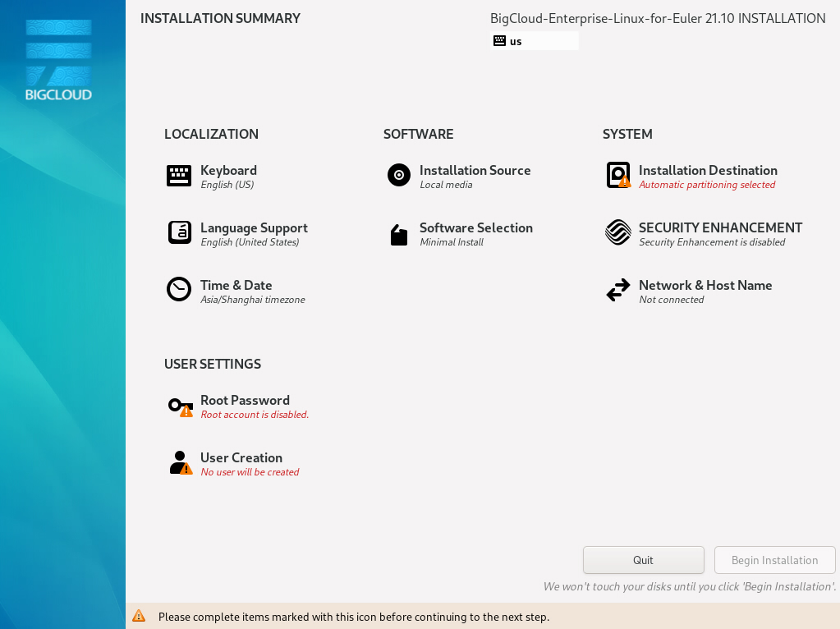Open Root Password settings
Screen dimensions: 840x629
(x=245, y=400)
